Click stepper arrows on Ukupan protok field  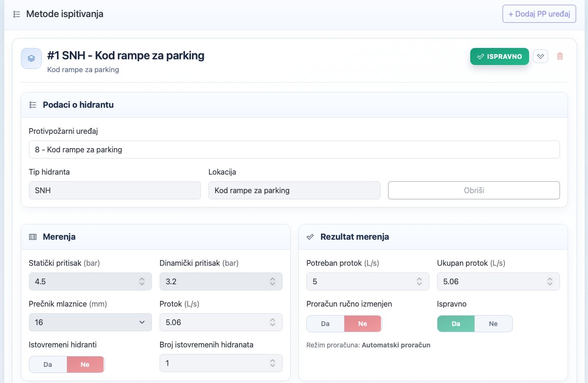(x=550, y=281)
